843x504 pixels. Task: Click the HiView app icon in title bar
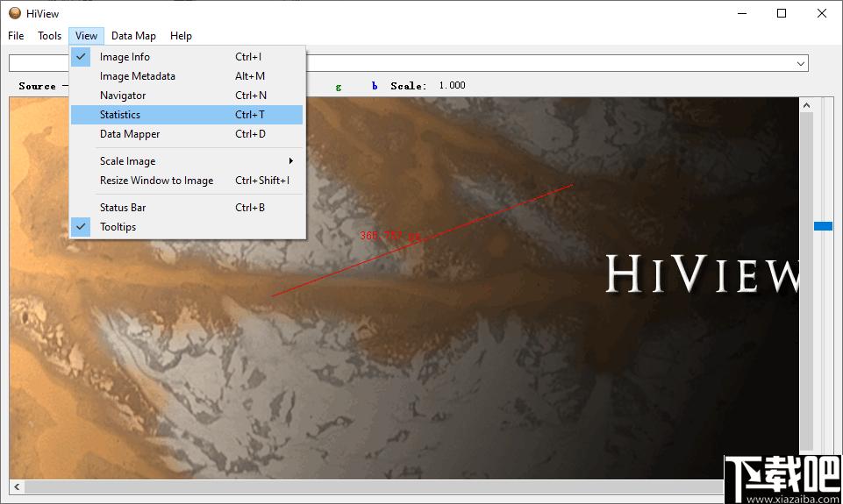tap(15, 13)
